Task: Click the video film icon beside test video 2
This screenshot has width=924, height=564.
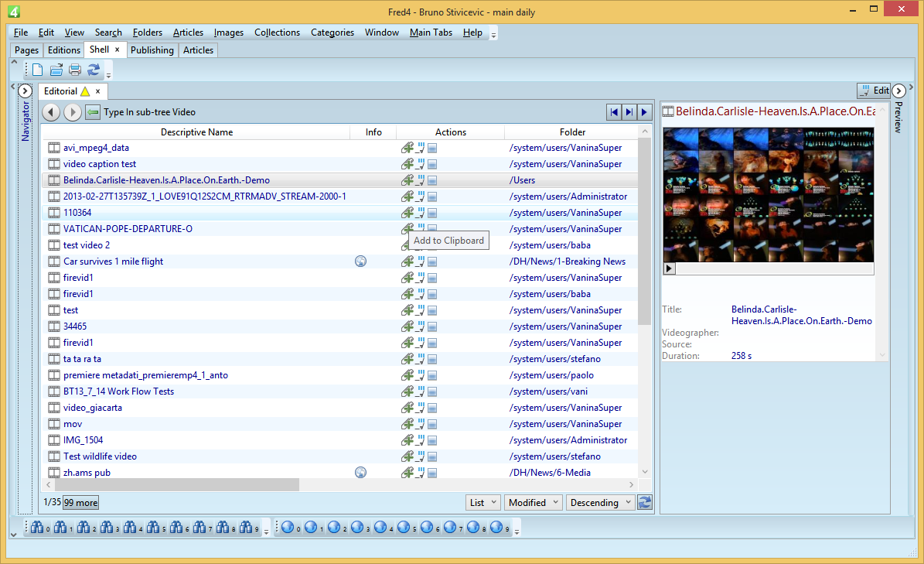Action: click(x=54, y=245)
